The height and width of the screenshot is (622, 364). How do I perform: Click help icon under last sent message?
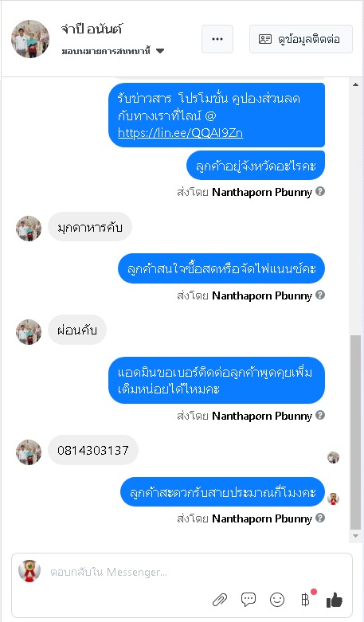point(320,518)
